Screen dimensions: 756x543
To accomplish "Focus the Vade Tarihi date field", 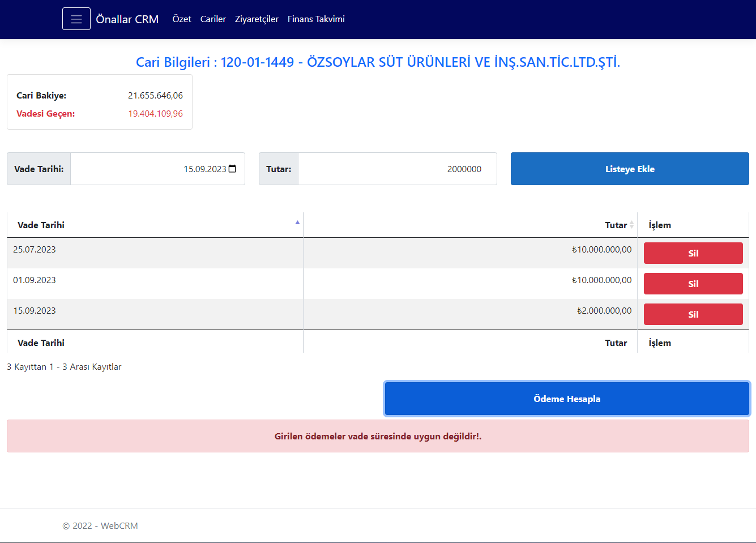I will point(157,169).
